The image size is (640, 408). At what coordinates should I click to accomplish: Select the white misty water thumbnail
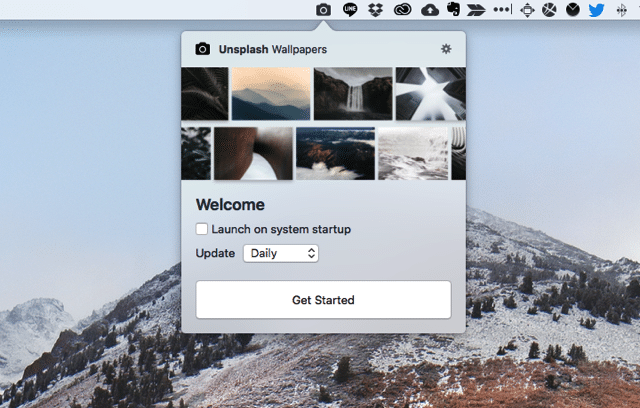[413, 153]
